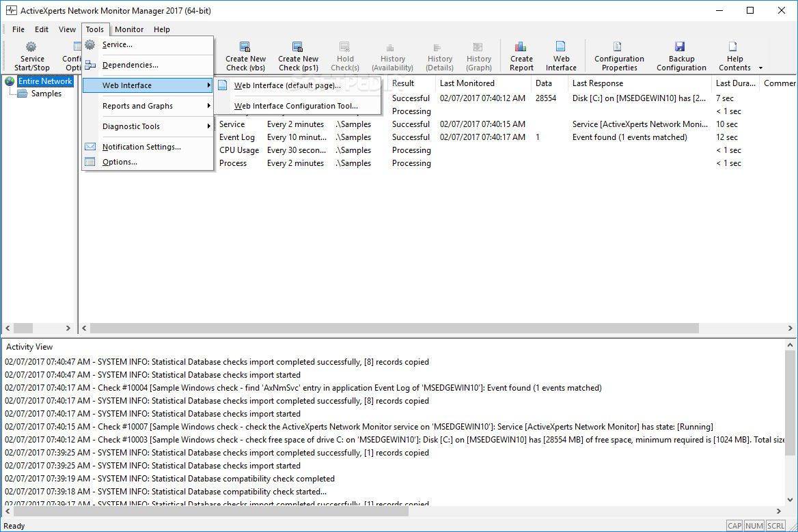Click Create New Check (ps1) icon
Viewport: 798px width, 532px height.
(x=299, y=47)
